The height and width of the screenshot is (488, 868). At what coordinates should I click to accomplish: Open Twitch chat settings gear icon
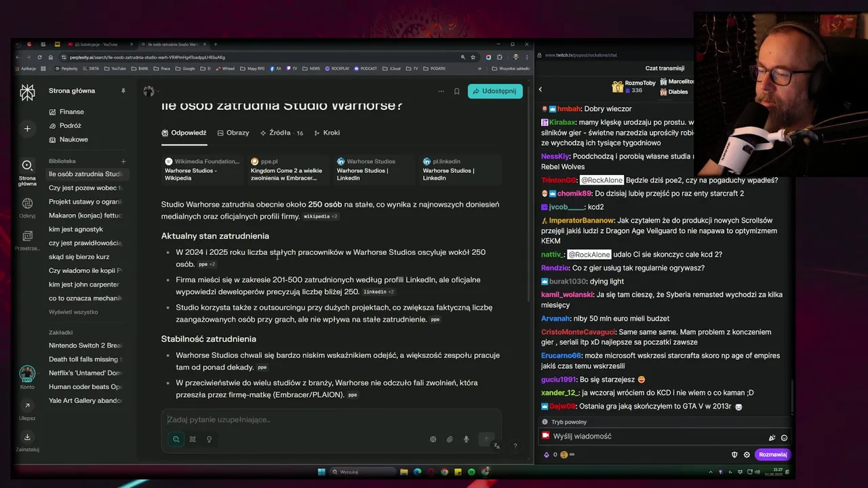tap(747, 455)
